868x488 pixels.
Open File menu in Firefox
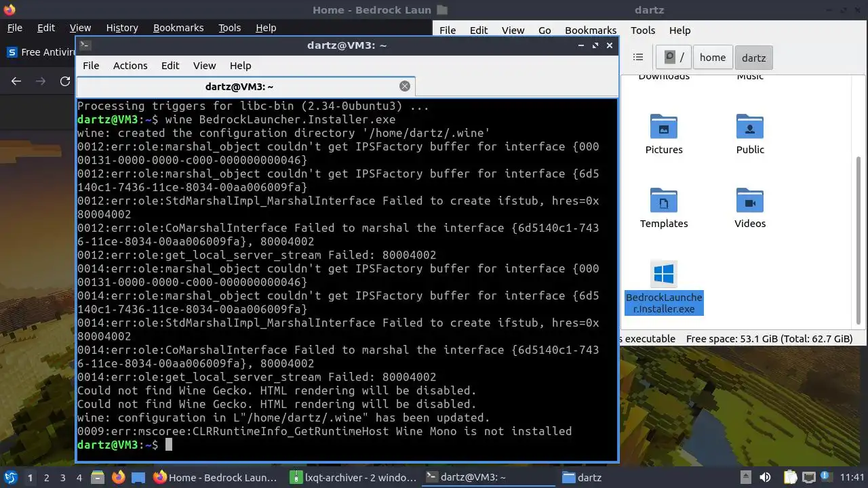(x=14, y=28)
